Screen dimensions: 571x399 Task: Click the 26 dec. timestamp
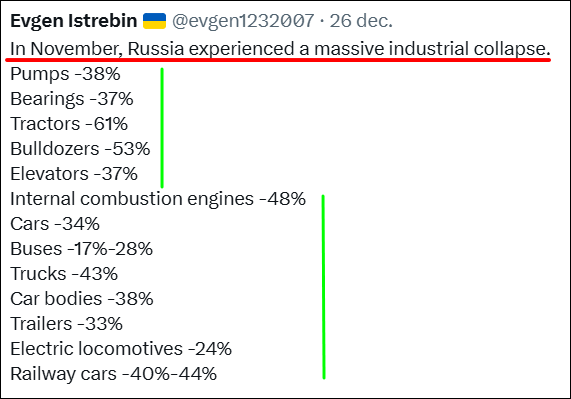pyautogui.click(x=361, y=21)
